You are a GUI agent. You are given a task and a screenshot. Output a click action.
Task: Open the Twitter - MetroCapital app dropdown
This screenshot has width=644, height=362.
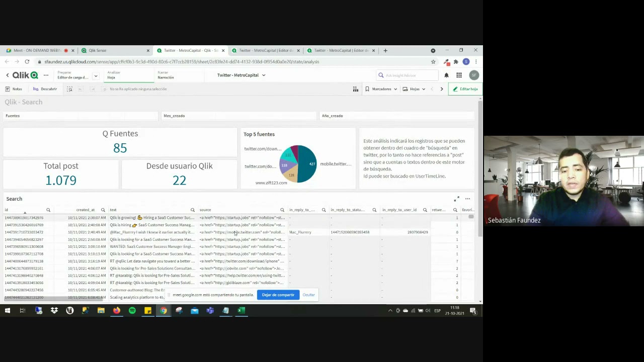241,75
